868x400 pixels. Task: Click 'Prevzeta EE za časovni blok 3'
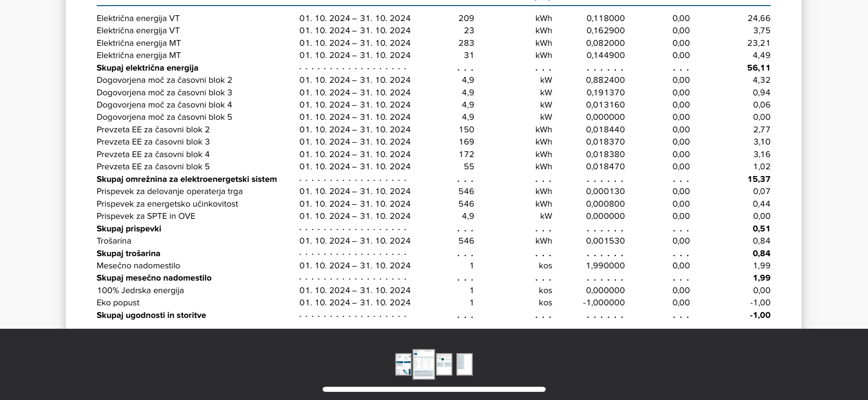pos(153,142)
